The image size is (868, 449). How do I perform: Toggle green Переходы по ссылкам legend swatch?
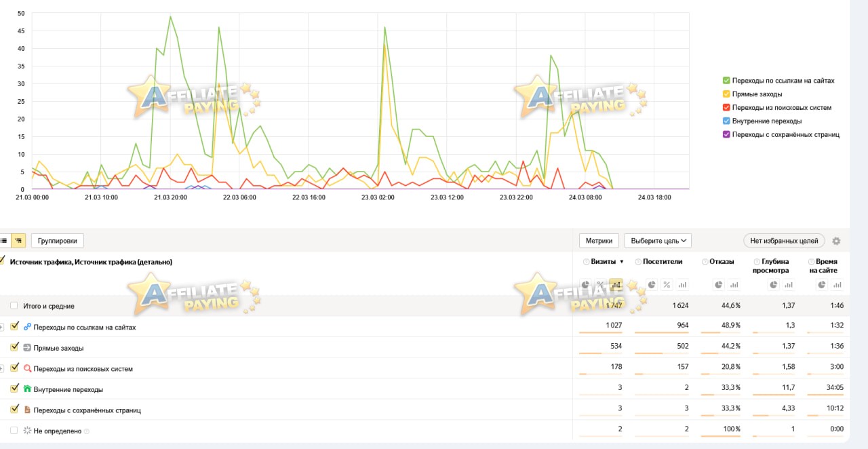click(x=726, y=81)
